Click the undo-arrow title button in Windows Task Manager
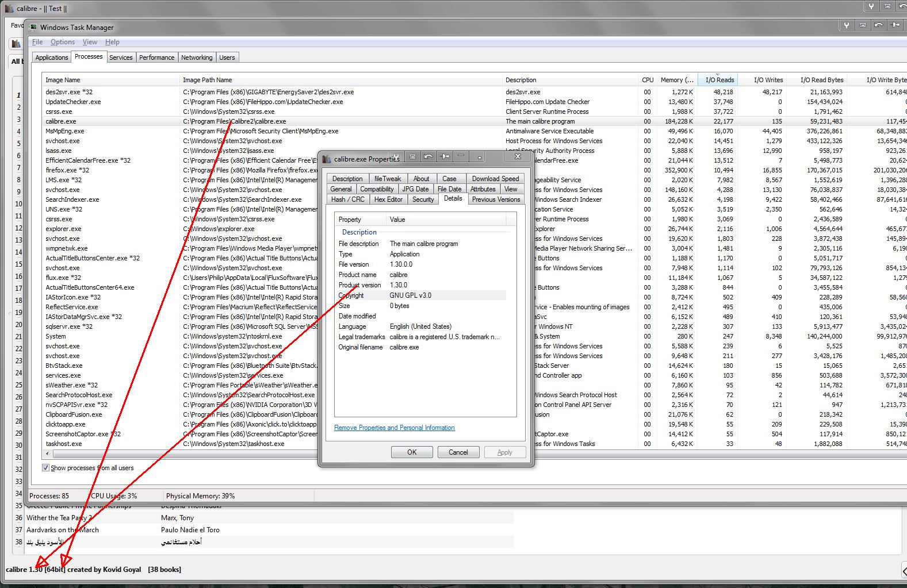This screenshot has width=907, height=588. pyautogui.click(x=879, y=25)
